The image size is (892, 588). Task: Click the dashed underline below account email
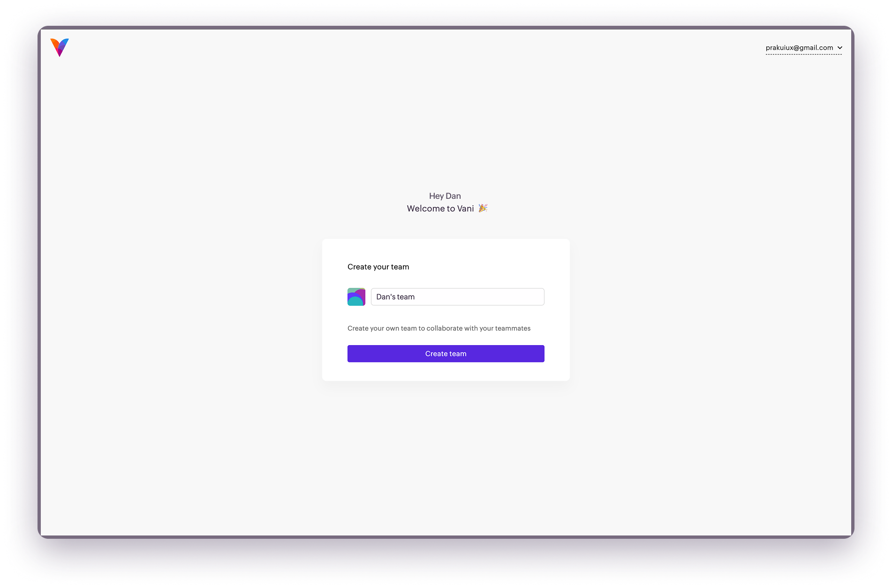[804, 54]
